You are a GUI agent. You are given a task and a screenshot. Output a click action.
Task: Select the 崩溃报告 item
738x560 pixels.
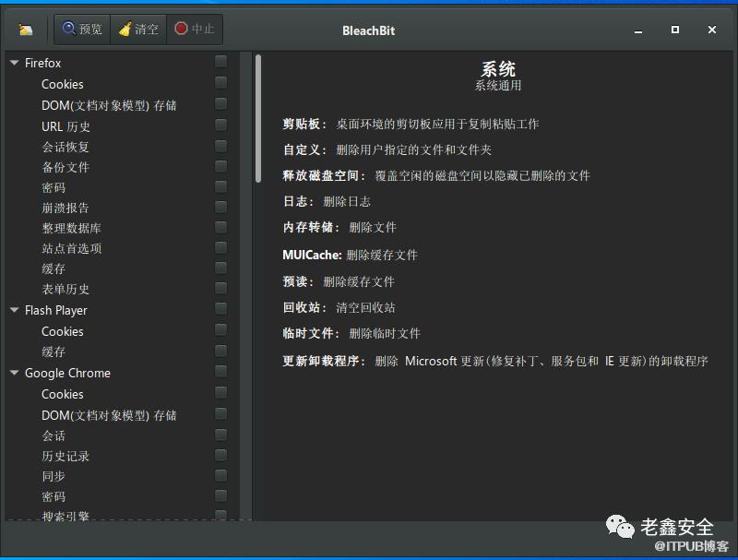[x=65, y=208]
